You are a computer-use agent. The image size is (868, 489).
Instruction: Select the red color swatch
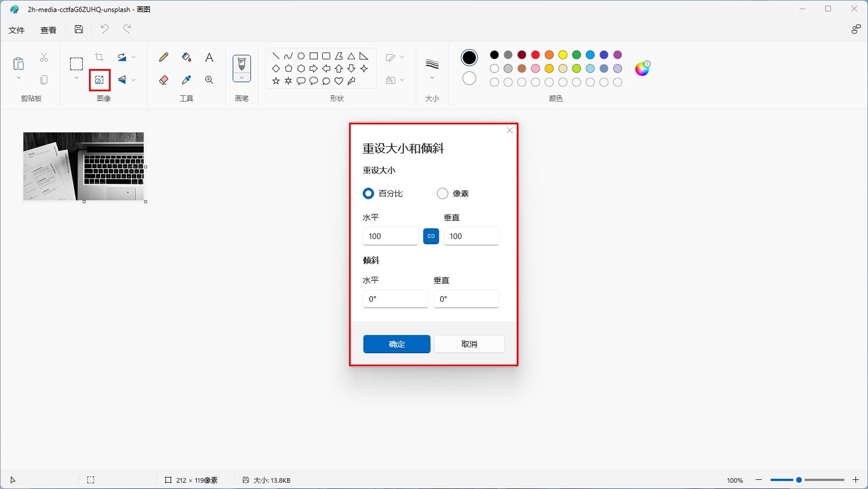click(535, 54)
